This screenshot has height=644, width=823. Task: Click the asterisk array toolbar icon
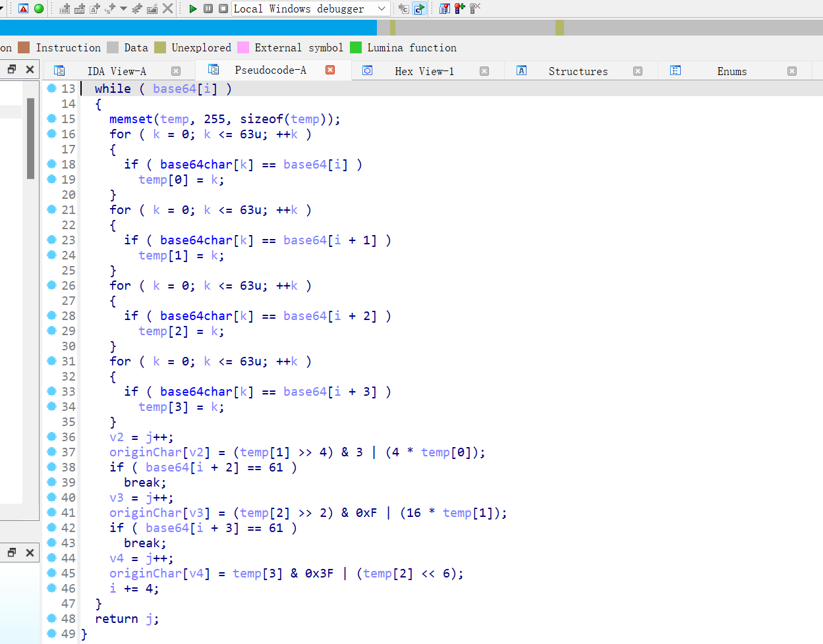(137, 9)
